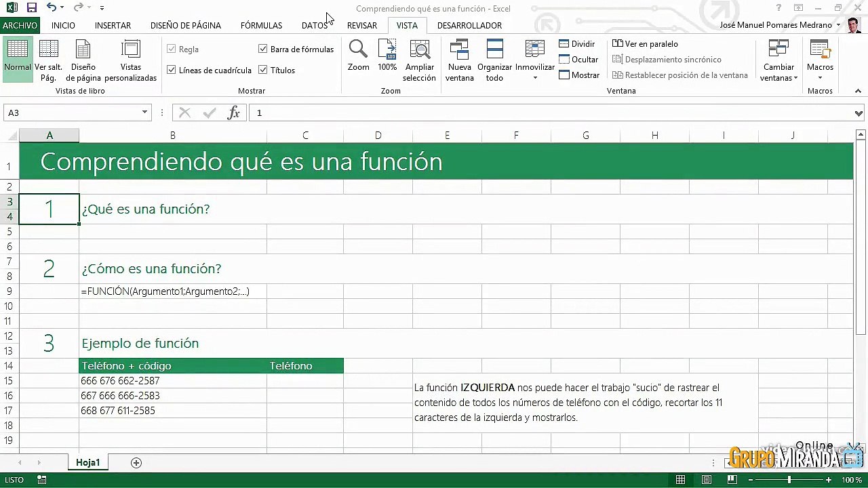Click the Undo arrow icon
The image size is (868, 488).
click(x=52, y=7)
